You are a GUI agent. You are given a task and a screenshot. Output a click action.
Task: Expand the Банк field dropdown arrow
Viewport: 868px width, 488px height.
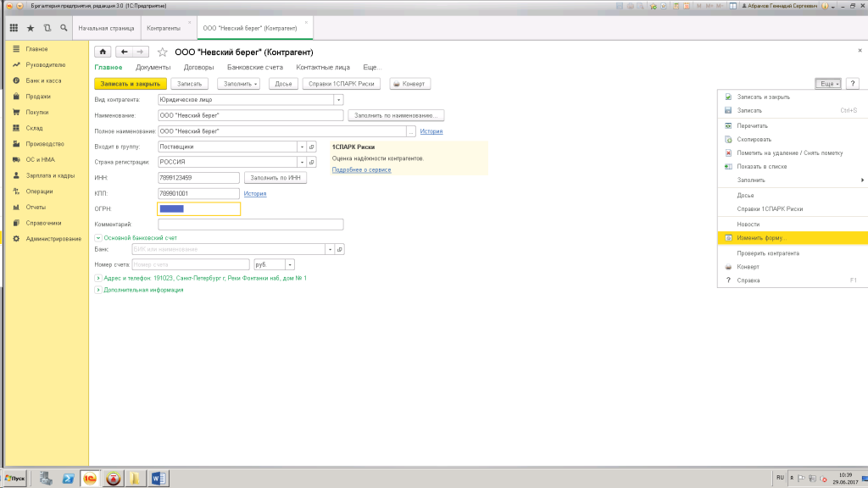click(330, 250)
